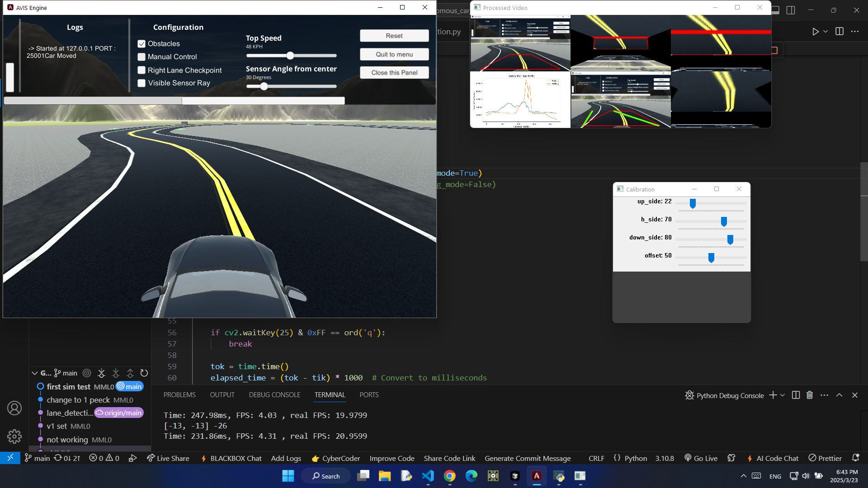The height and width of the screenshot is (488, 868).
Task: Adjust the Top Speed slider handle
Action: [290, 56]
